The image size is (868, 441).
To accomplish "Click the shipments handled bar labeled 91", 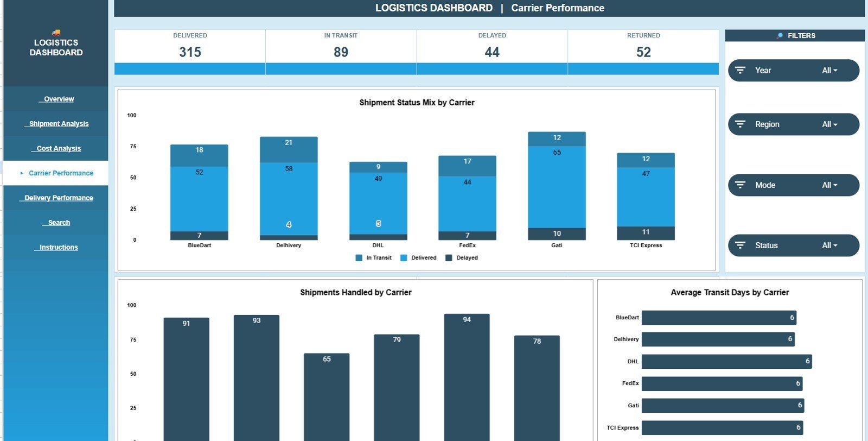I will (x=186, y=379).
